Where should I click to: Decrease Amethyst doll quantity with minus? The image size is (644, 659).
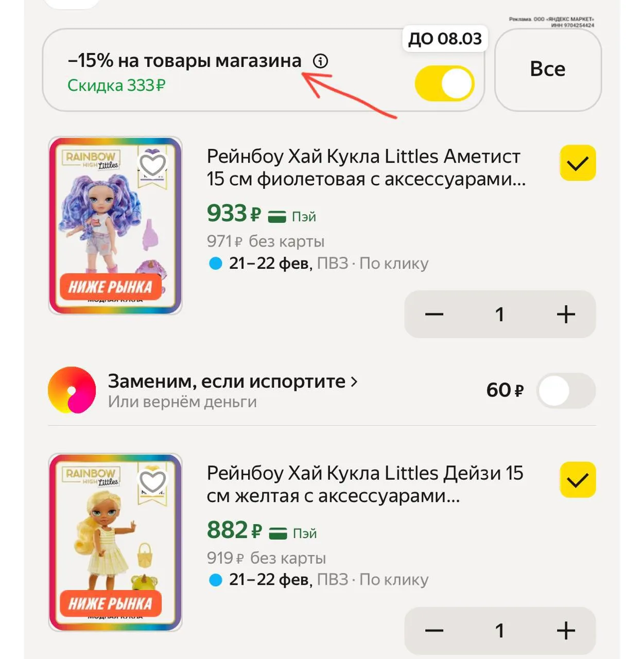tap(434, 314)
